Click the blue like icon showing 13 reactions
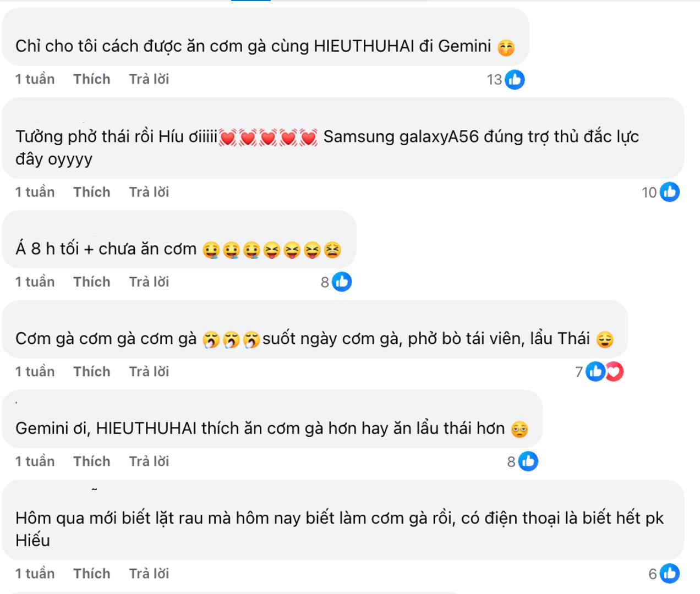Viewport: 700px width, 594px height. click(515, 80)
